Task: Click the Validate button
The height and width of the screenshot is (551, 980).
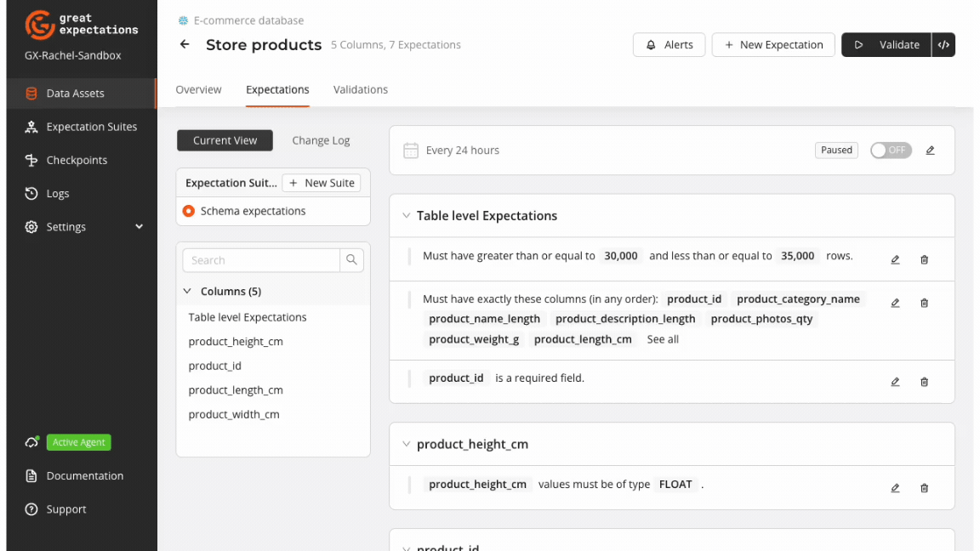Action: pos(886,44)
